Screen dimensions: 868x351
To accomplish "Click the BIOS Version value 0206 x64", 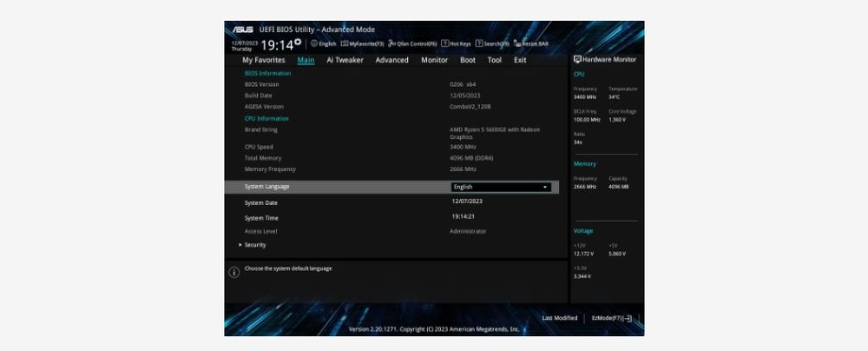I will (463, 85).
